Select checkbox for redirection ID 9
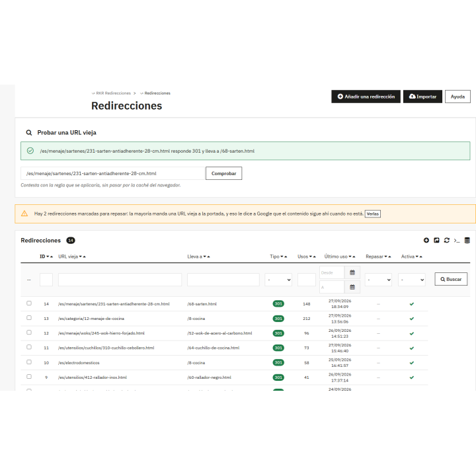 pos(29,377)
